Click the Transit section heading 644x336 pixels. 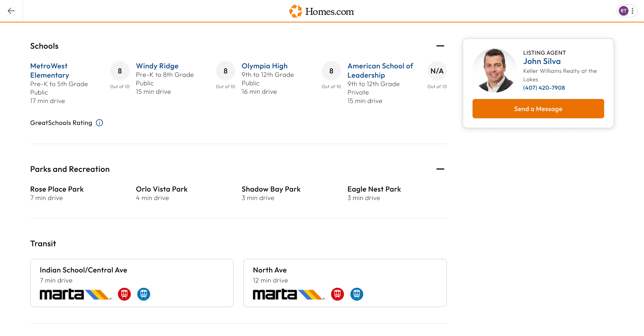(43, 244)
